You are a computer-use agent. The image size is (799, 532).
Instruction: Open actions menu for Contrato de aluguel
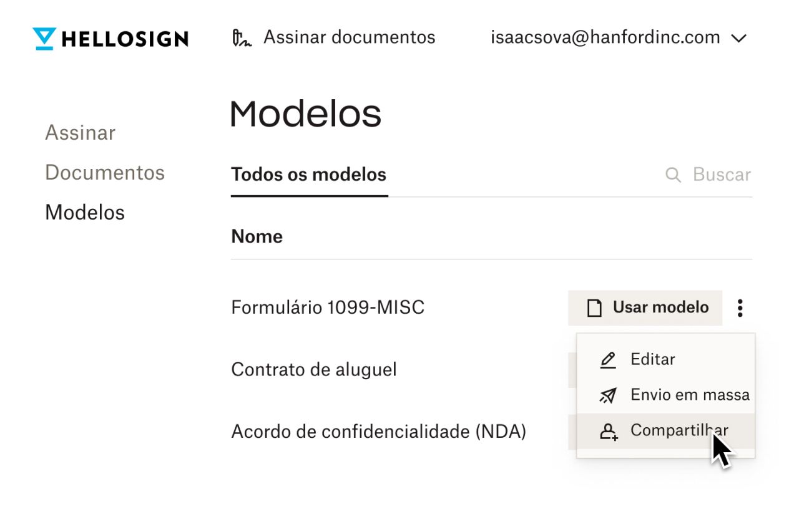click(740, 369)
